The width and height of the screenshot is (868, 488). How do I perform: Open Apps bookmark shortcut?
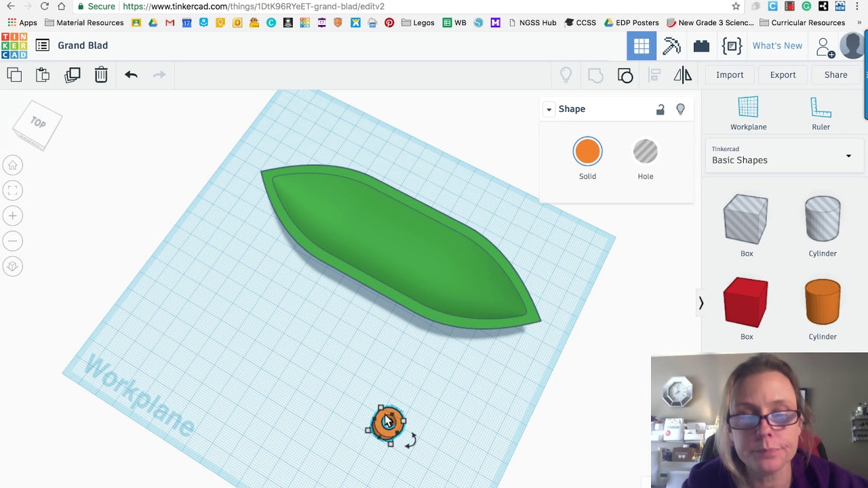22,22
